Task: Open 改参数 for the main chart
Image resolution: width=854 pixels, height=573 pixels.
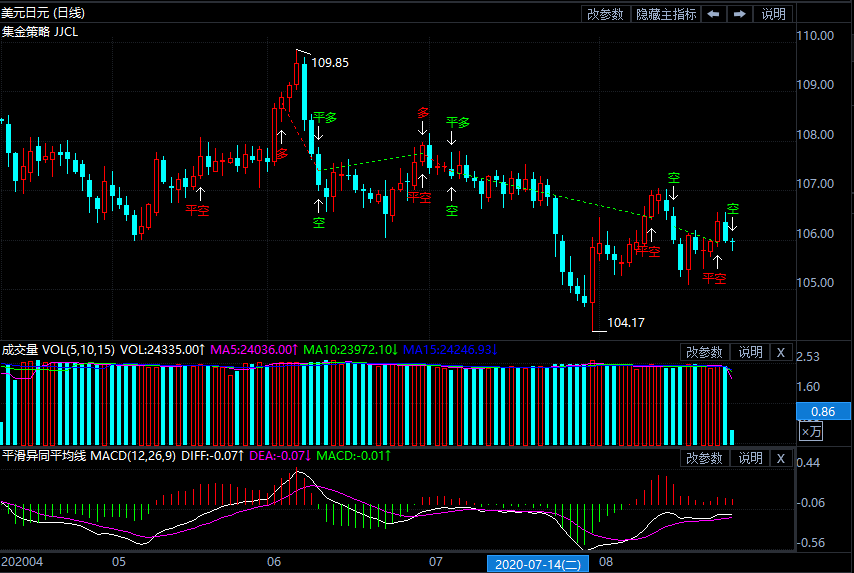Action: click(605, 14)
